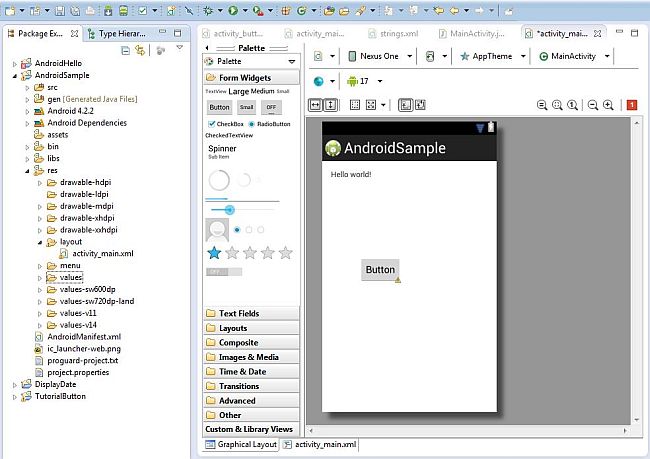The width and height of the screenshot is (650, 459).
Task: Switch to the Graphical Layout tab
Action: click(x=241, y=444)
